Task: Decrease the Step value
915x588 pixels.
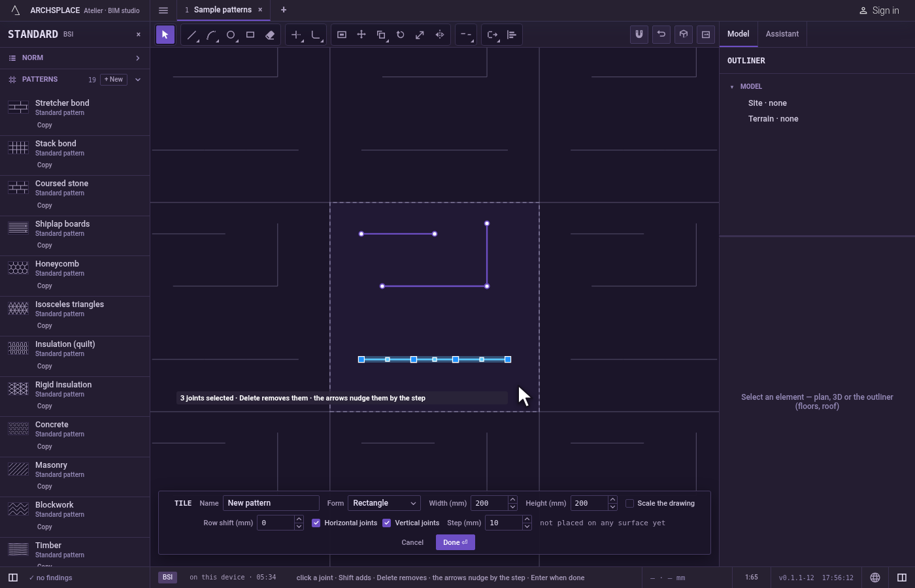Action: (527, 527)
